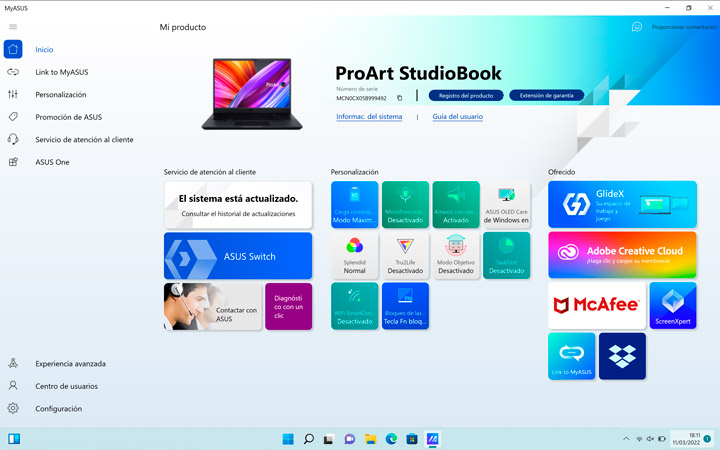The width and height of the screenshot is (720, 450).
Task: Toggle battery charge mode tile Modo Máxim
Action: [354, 205]
